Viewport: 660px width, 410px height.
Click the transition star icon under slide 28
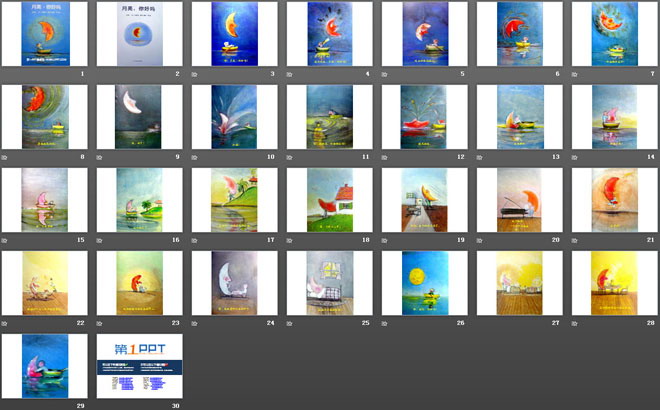[575, 324]
